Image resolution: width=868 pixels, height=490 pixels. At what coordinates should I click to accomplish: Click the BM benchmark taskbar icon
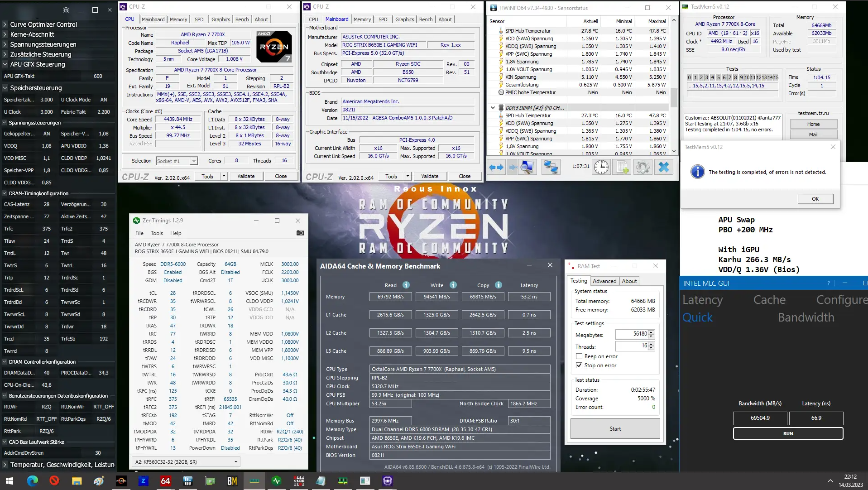pos(232,481)
